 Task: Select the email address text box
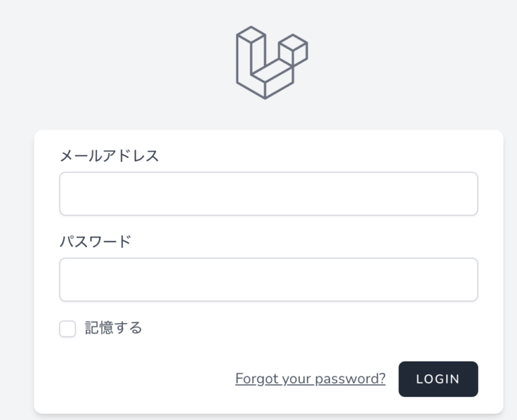[269, 194]
